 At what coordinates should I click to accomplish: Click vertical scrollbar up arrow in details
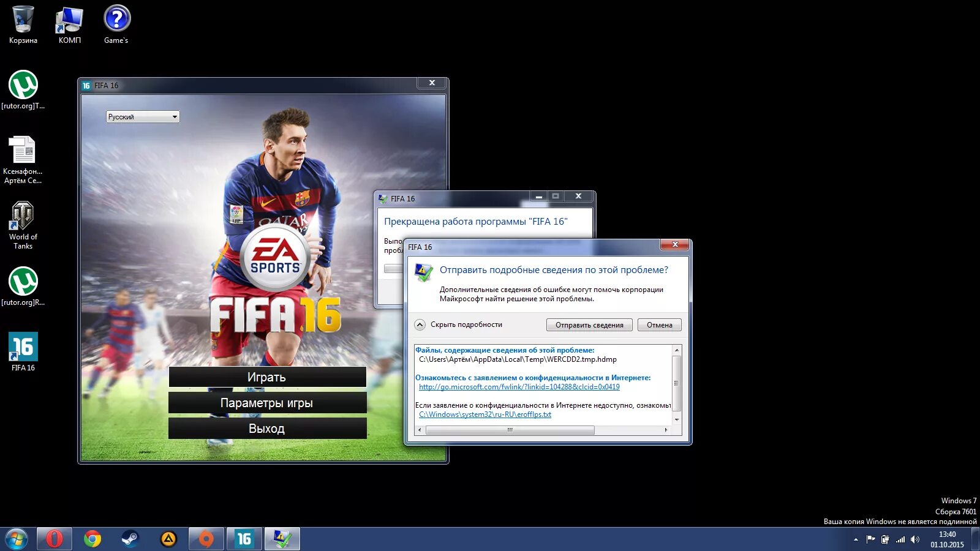(x=677, y=350)
